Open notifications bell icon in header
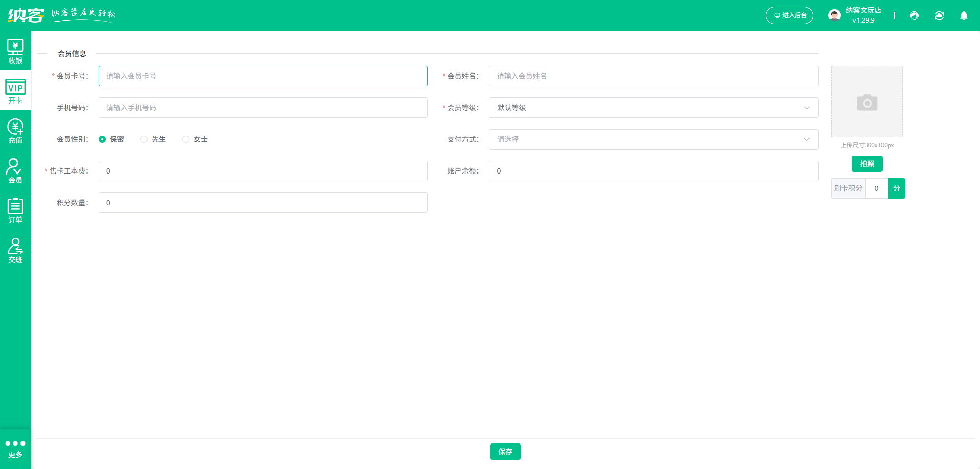The image size is (980, 469). [964, 16]
